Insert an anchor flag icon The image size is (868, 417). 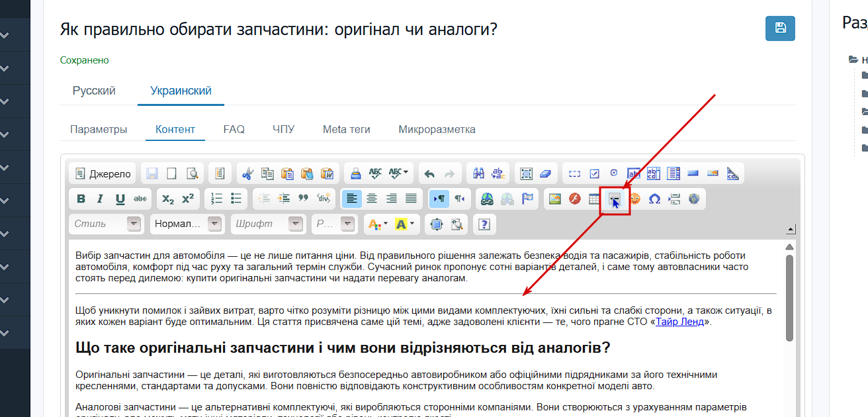click(x=527, y=199)
